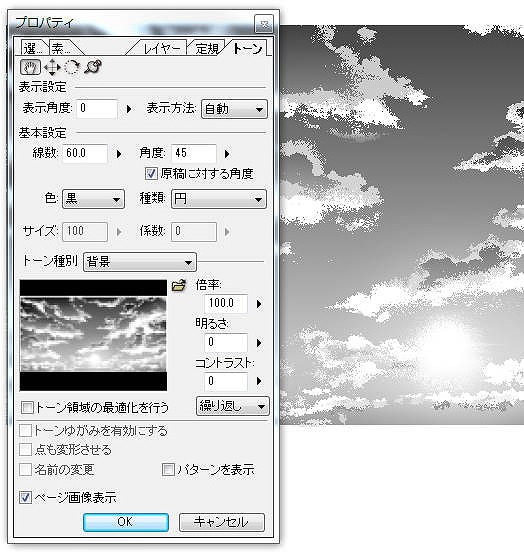Select the rotate tool icon

click(x=72, y=67)
